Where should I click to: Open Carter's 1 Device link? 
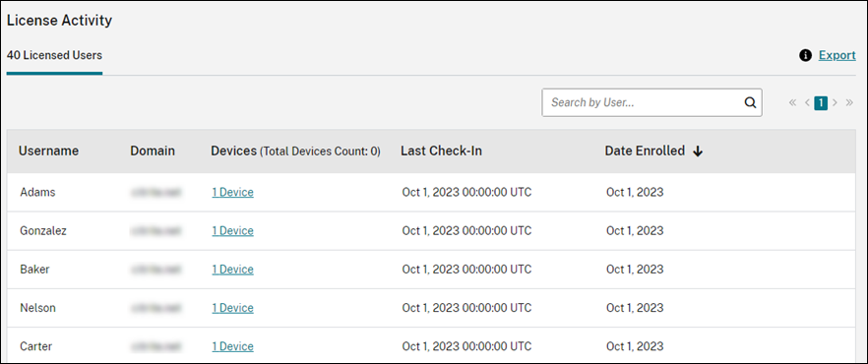232,346
